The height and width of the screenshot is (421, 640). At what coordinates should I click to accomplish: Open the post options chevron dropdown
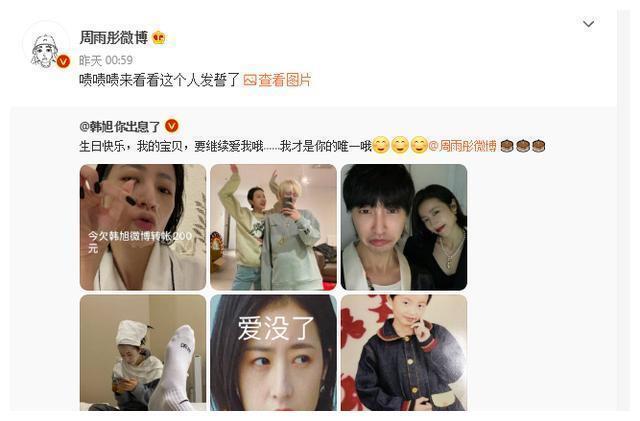588,24
